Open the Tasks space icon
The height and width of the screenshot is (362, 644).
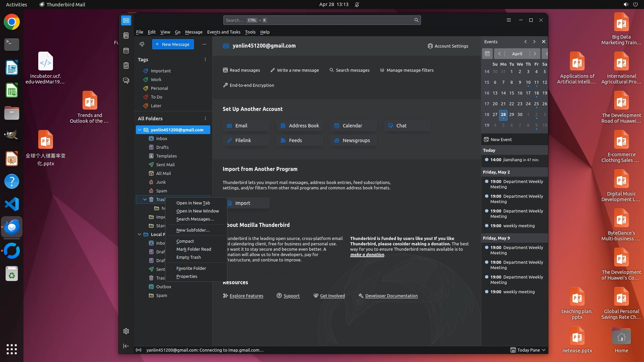pos(126,66)
